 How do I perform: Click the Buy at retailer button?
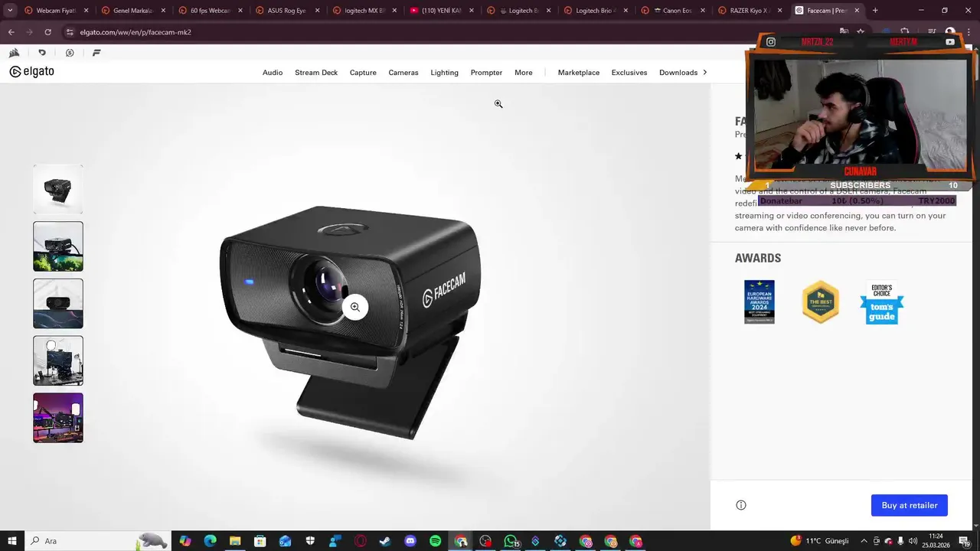(910, 505)
